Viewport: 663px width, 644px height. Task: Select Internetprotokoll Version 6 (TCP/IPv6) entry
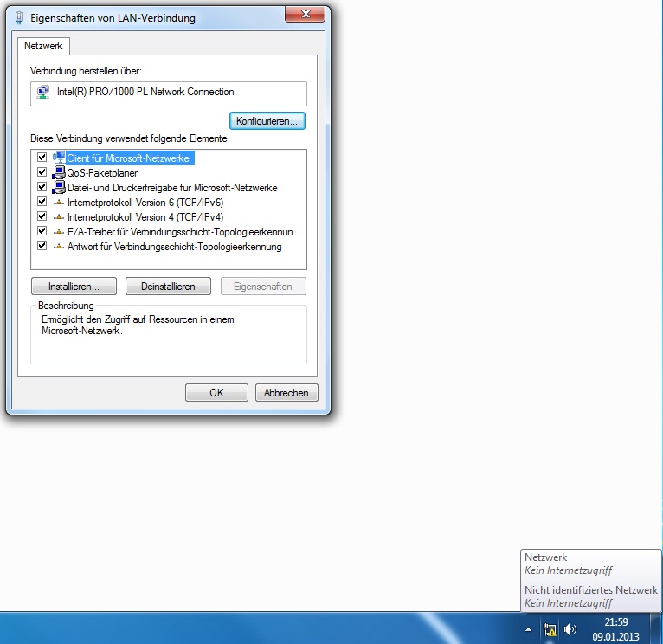[145, 203]
